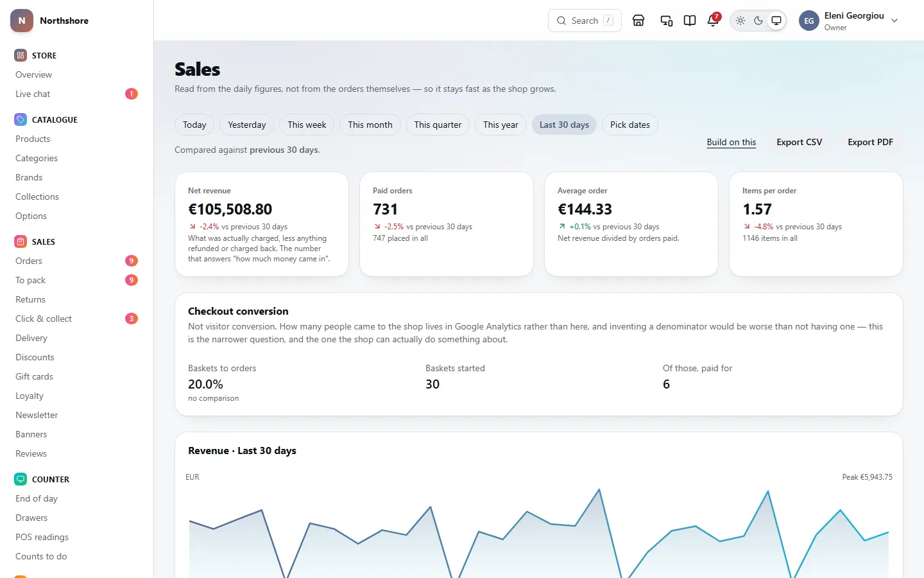Select the This year date range

click(x=501, y=125)
